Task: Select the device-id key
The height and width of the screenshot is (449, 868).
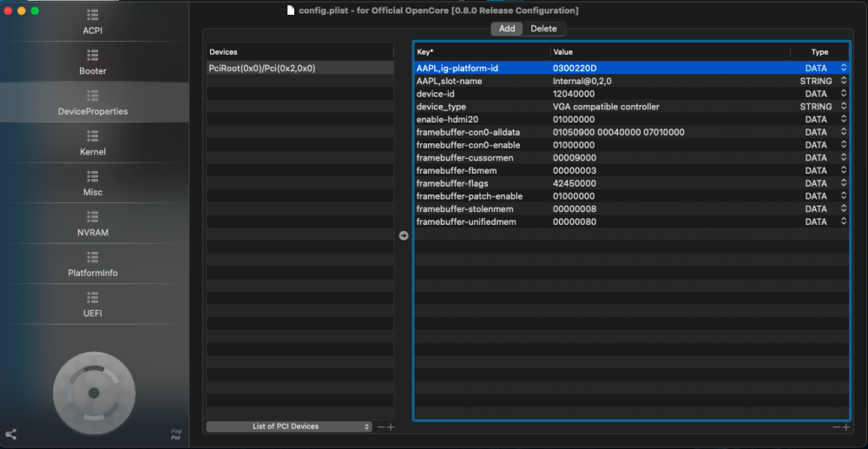Action: pos(435,94)
